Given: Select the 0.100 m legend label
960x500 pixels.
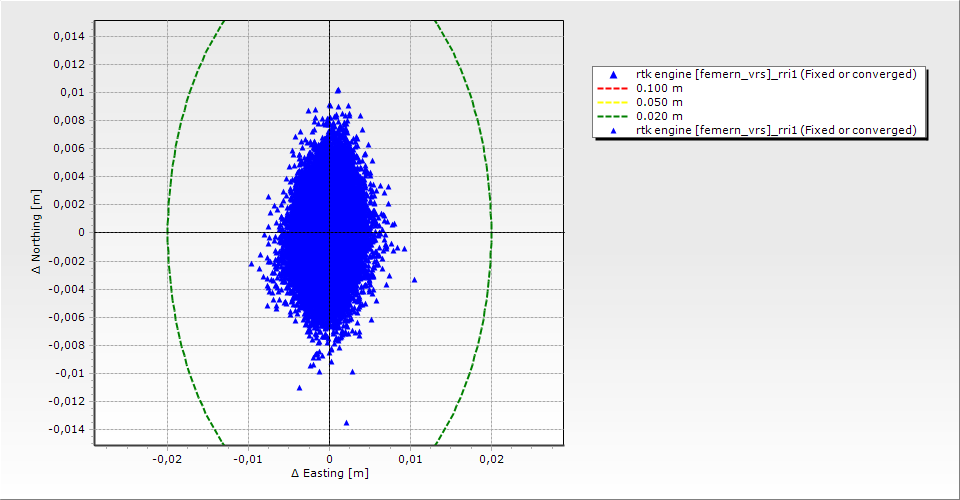Looking at the screenshot, I should pyautogui.click(x=659, y=88).
